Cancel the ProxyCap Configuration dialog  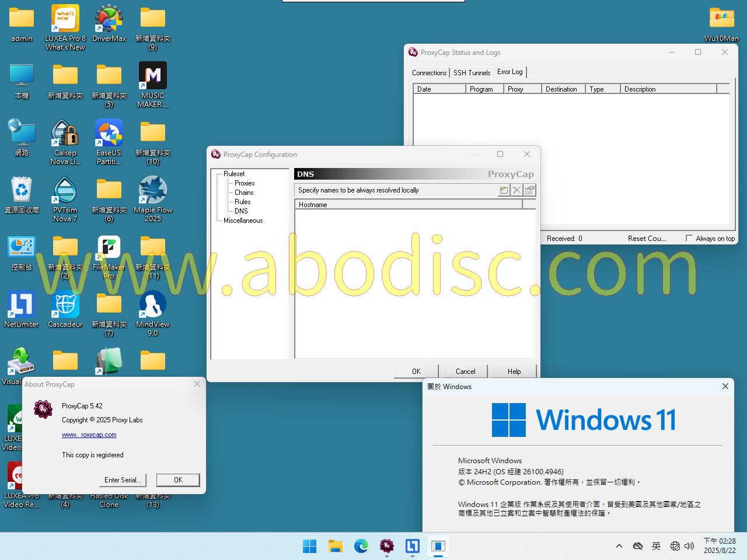click(x=465, y=372)
